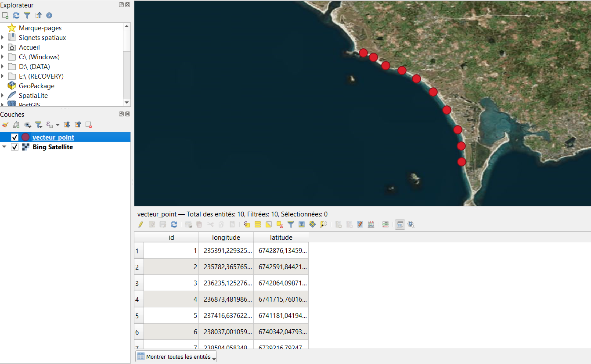The height and width of the screenshot is (364, 591).
Task: Collapse all items in Explorateur
Action: [x=38, y=15]
